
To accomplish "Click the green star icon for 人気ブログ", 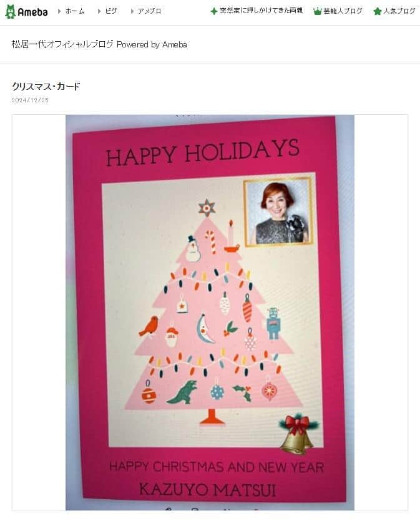I will [x=377, y=11].
